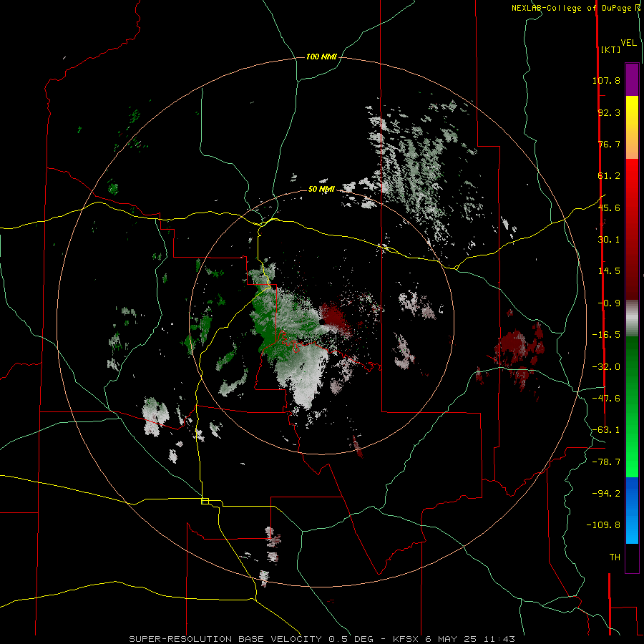Select the 14.5 legend value
Image resolution: width=644 pixels, height=644 pixels.
click(x=609, y=271)
